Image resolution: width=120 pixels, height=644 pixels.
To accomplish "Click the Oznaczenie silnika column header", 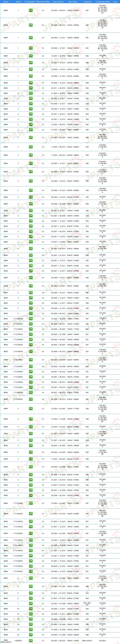I will [x=103, y=2].
